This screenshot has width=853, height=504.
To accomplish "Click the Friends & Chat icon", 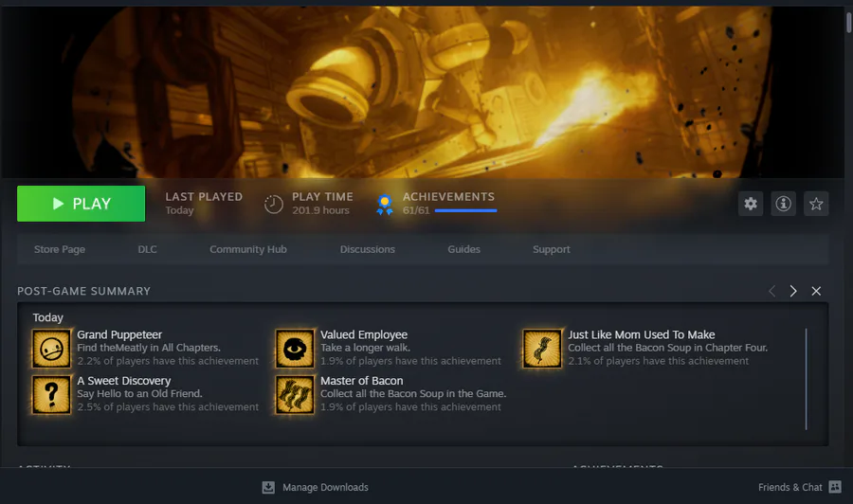I will pyautogui.click(x=835, y=487).
